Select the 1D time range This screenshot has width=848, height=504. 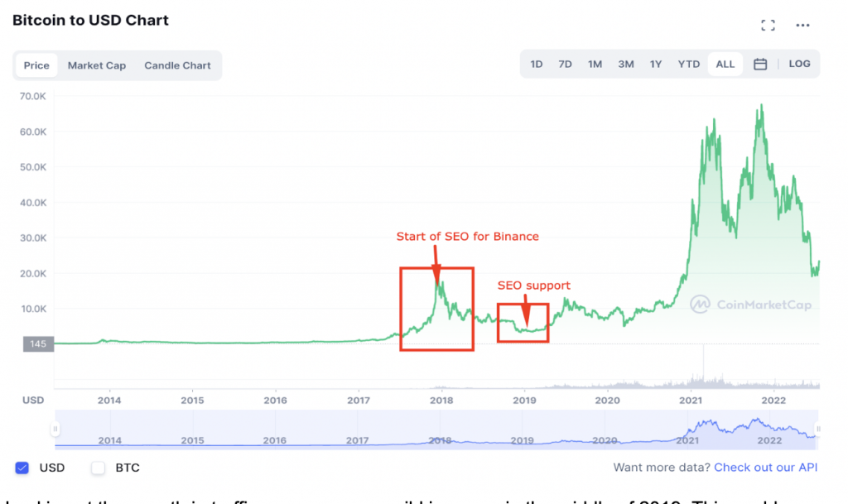[537, 65]
